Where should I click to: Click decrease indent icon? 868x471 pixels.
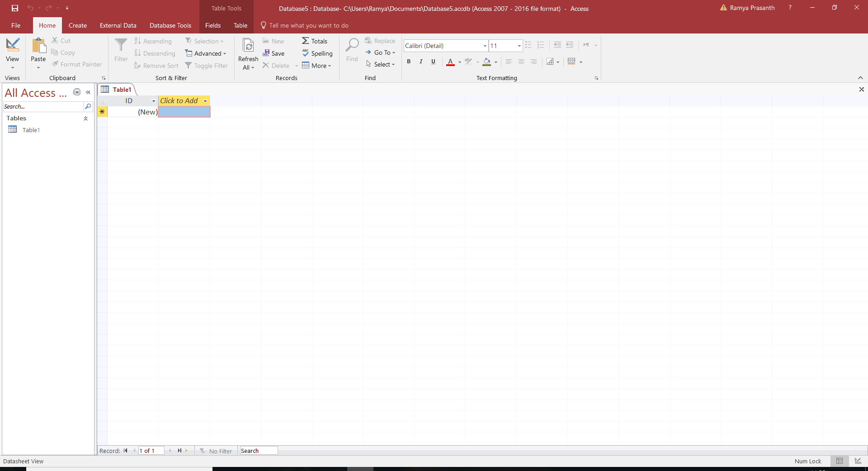tap(570, 45)
